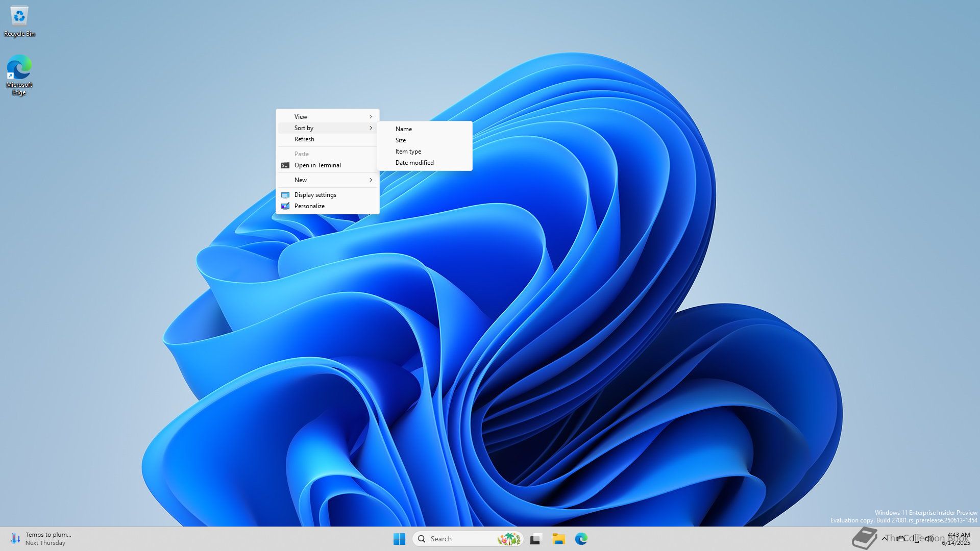Show hidden tray icons chevron

[885, 538]
